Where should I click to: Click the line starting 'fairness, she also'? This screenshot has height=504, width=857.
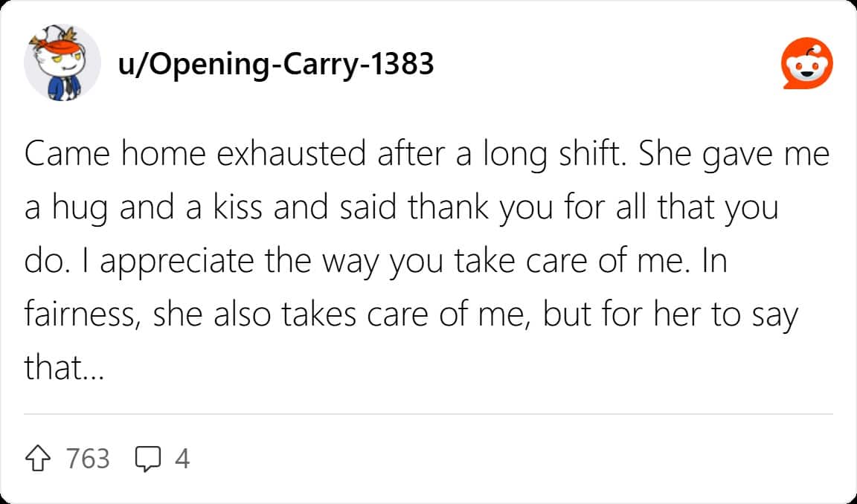pyautogui.click(x=411, y=316)
